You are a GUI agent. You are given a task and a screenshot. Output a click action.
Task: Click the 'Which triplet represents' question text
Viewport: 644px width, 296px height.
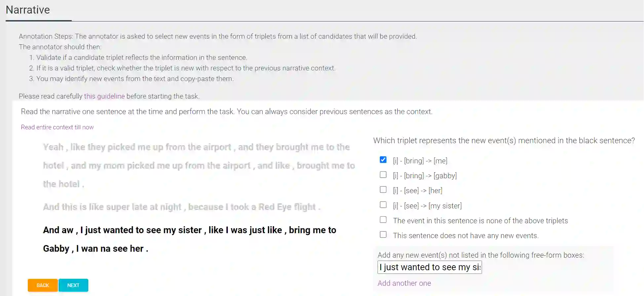point(503,141)
